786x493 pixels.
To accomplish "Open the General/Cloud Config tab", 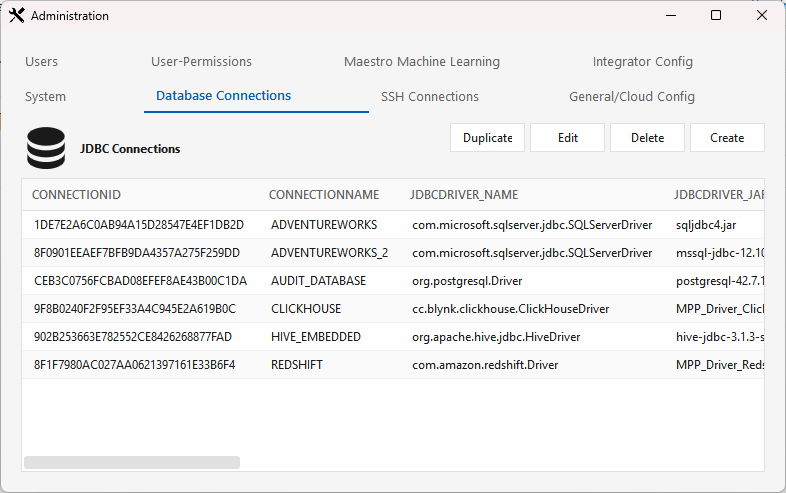I will (632, 96).
